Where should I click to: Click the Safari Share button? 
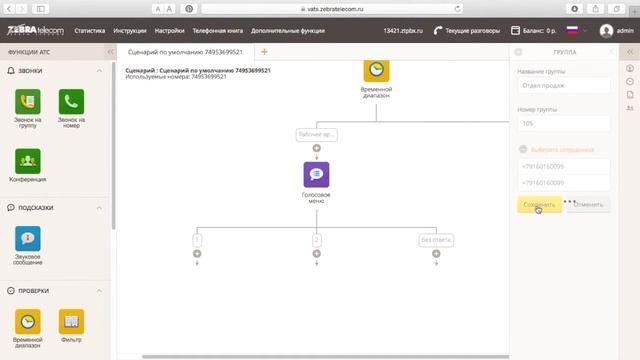click(x=596, y=9)
